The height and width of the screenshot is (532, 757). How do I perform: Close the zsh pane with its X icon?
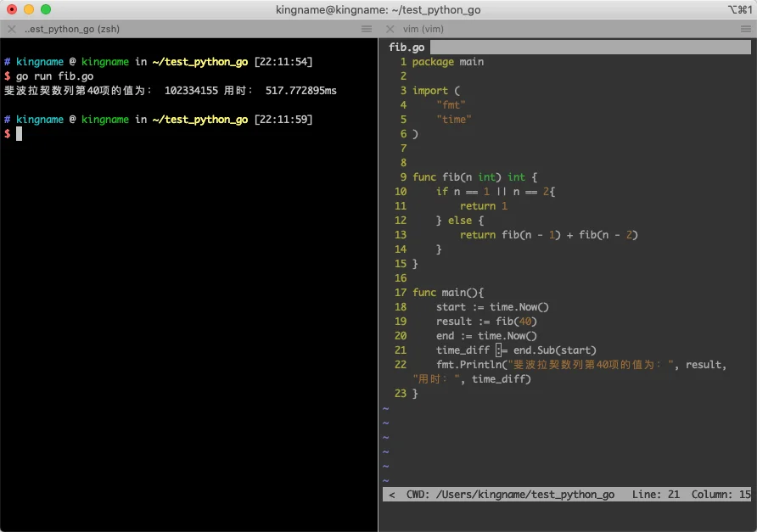coord(12,29)
